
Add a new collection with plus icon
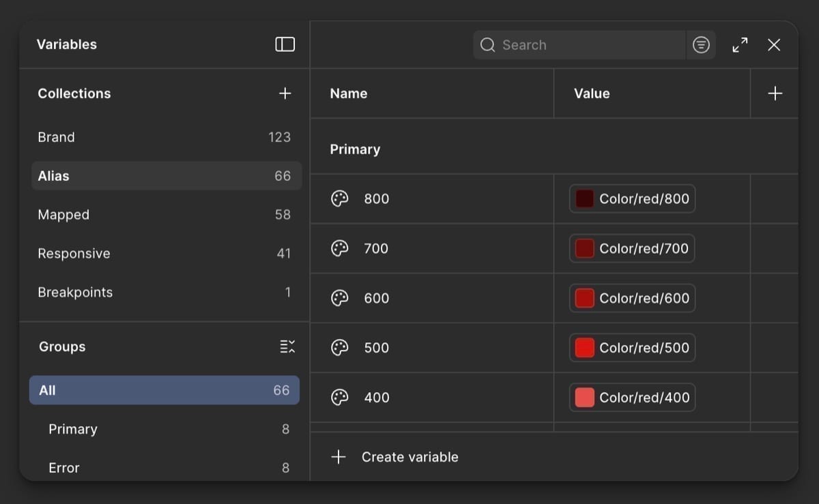tap(285, 93)
